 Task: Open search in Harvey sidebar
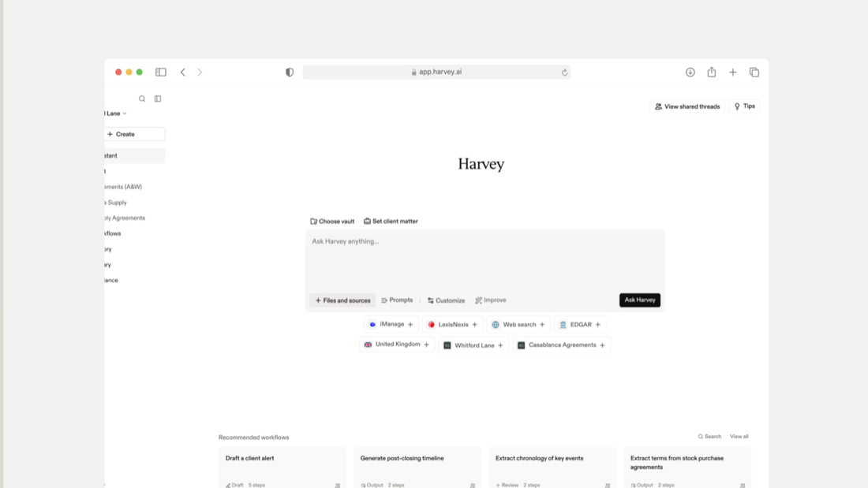pyautogui.click(x=142, y=99)
